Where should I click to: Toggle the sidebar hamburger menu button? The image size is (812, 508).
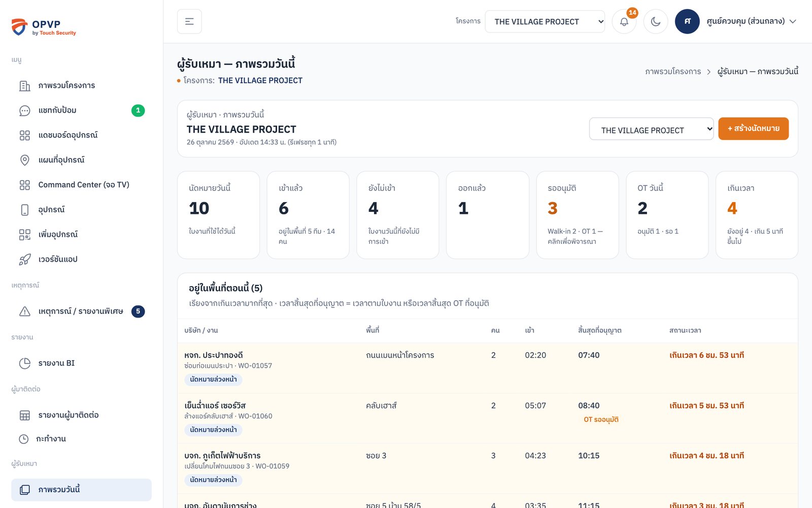pyautogui.click(x=189, y=21)
